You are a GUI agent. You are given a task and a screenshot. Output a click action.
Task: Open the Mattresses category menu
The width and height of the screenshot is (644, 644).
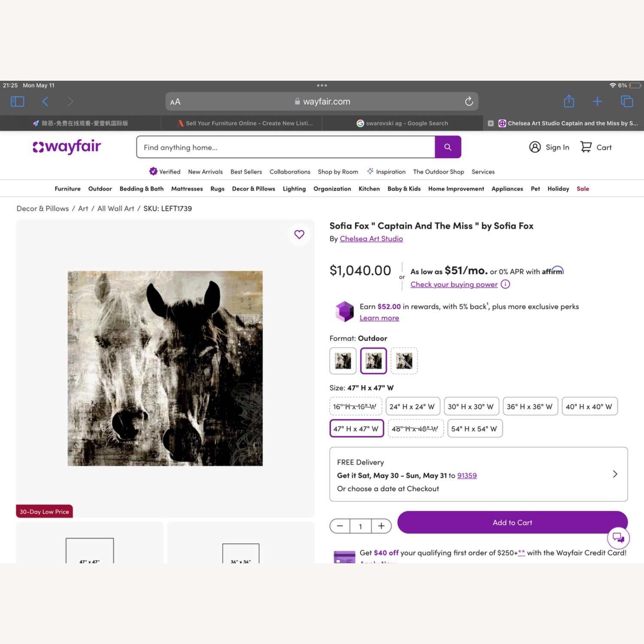point(187,189)
